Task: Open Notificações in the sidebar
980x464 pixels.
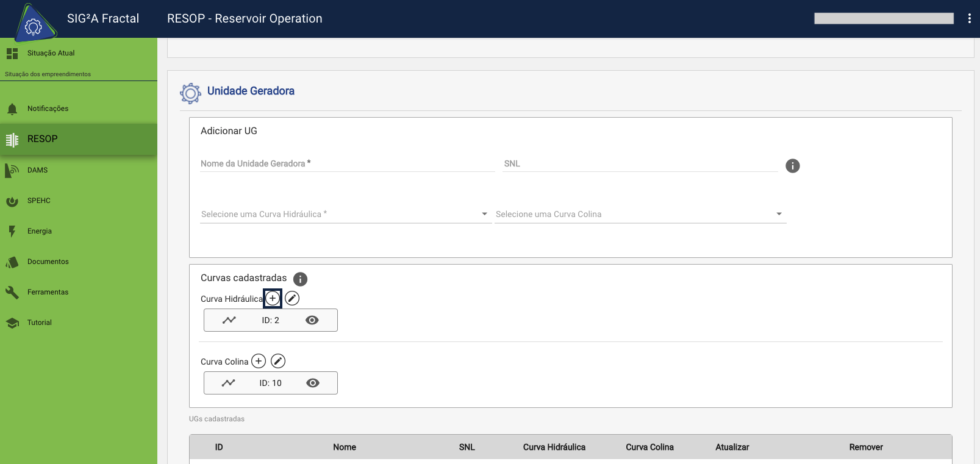Action: click(x=48, y=109)
